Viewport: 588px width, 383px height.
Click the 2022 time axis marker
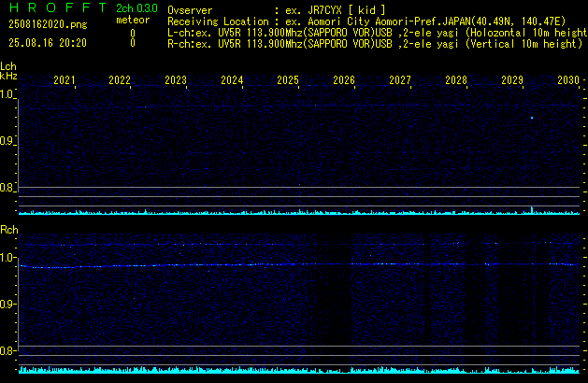(x=120, y=79)
